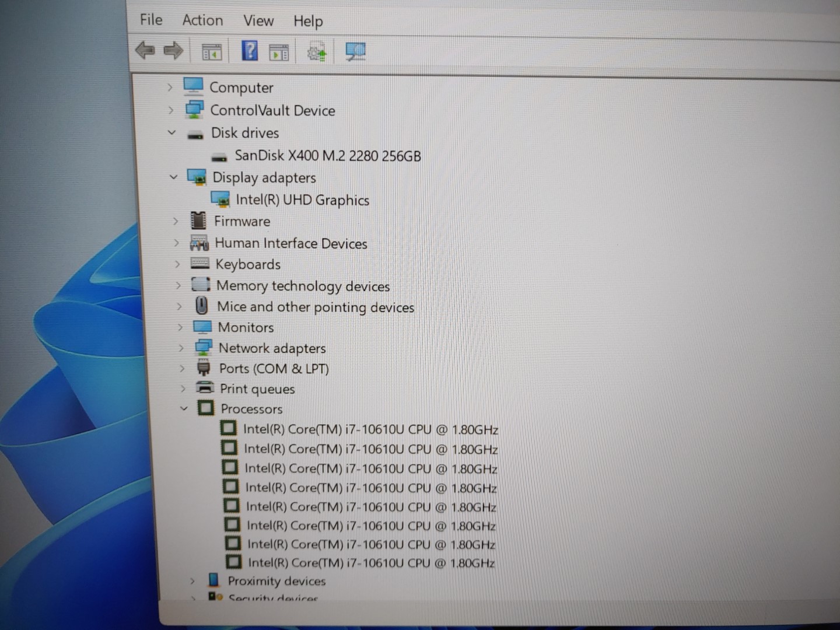Expand the Print queues category
Viewport: 840px width, 630px height.
(x=183, y=388)
